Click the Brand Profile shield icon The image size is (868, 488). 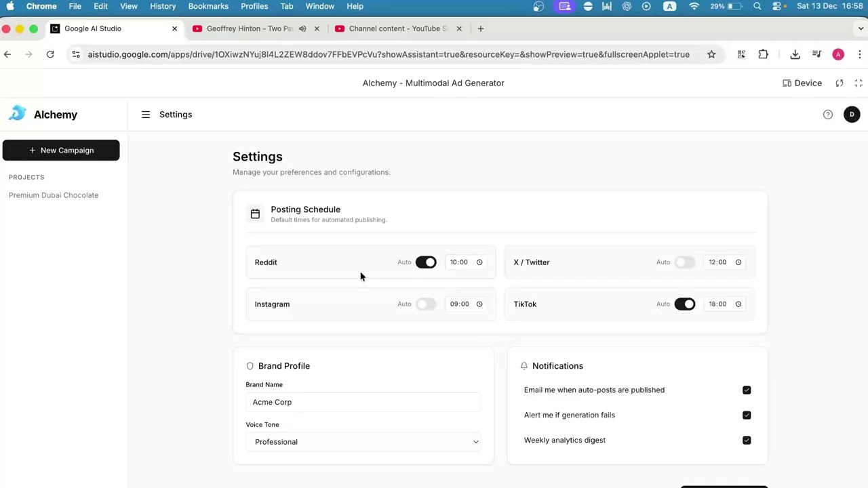point(250,366)
